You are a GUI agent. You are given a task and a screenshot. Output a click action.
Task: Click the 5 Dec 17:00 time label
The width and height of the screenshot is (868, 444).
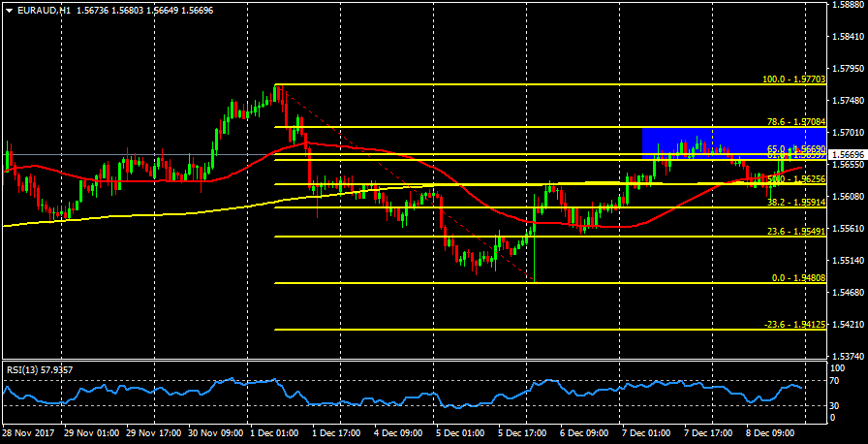coord(524,432)
